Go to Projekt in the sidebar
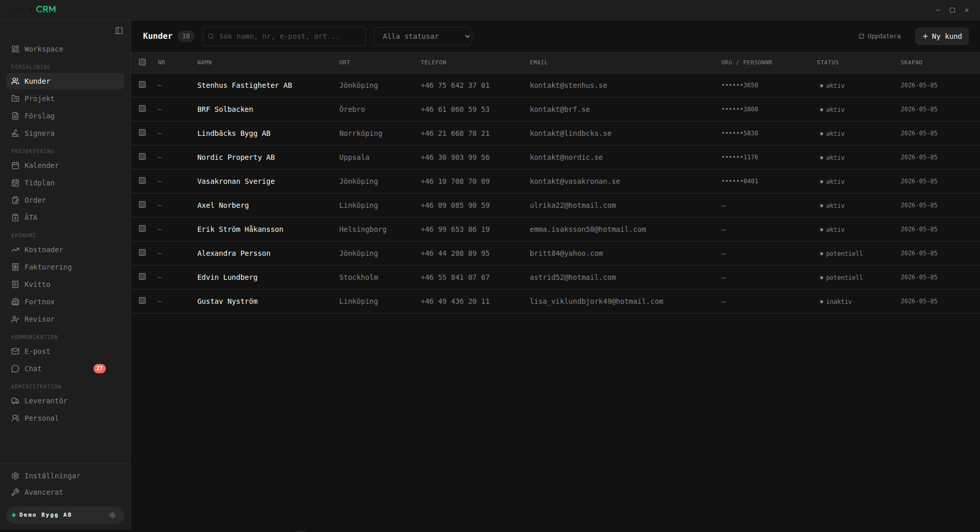Screen dimensions: 980x532 pyautogui.click(x=65, y=99)
